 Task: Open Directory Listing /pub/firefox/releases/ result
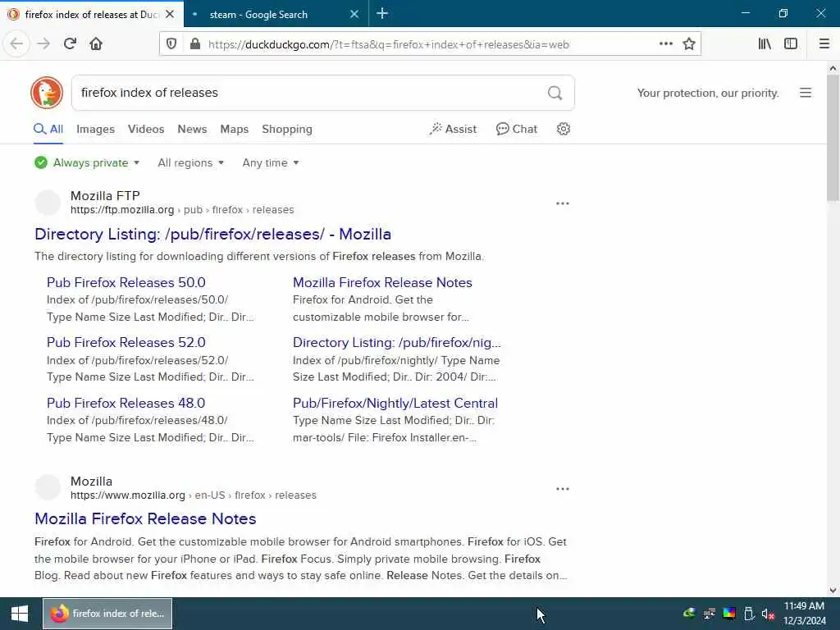pyautogui.click(x=212, y=234)
